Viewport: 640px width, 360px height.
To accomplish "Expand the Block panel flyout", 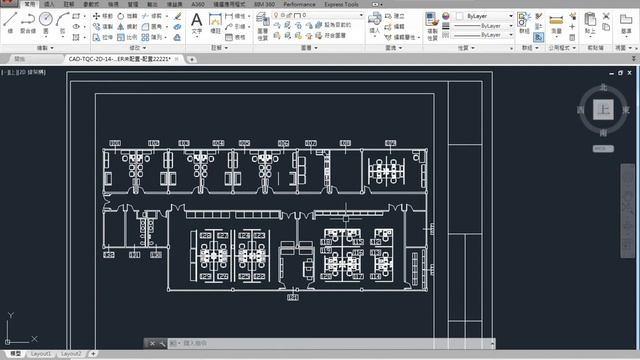I will click(x=393, y=48).
